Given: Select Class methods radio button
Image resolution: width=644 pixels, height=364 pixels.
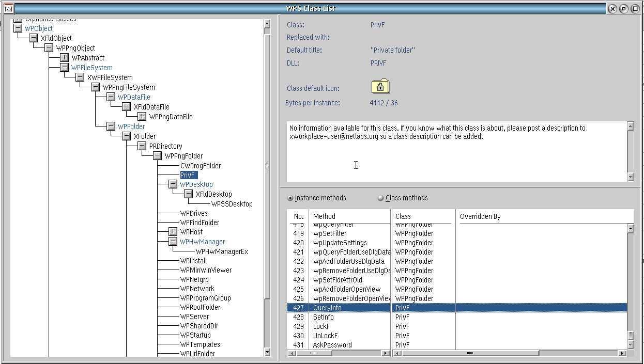Looking at the screenshot, I should click(x=403, y=198).
